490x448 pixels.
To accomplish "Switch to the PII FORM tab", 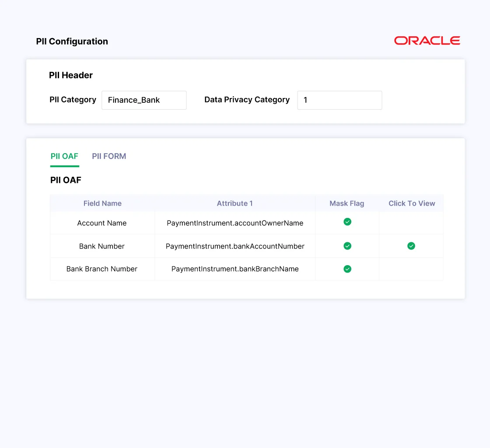I will click(x=109, y=156).
